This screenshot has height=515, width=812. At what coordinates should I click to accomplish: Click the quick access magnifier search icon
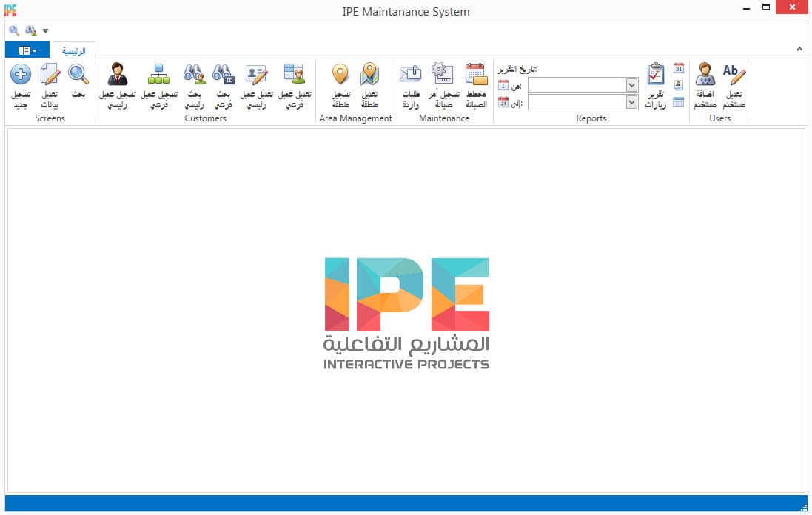tap(14, 30)
